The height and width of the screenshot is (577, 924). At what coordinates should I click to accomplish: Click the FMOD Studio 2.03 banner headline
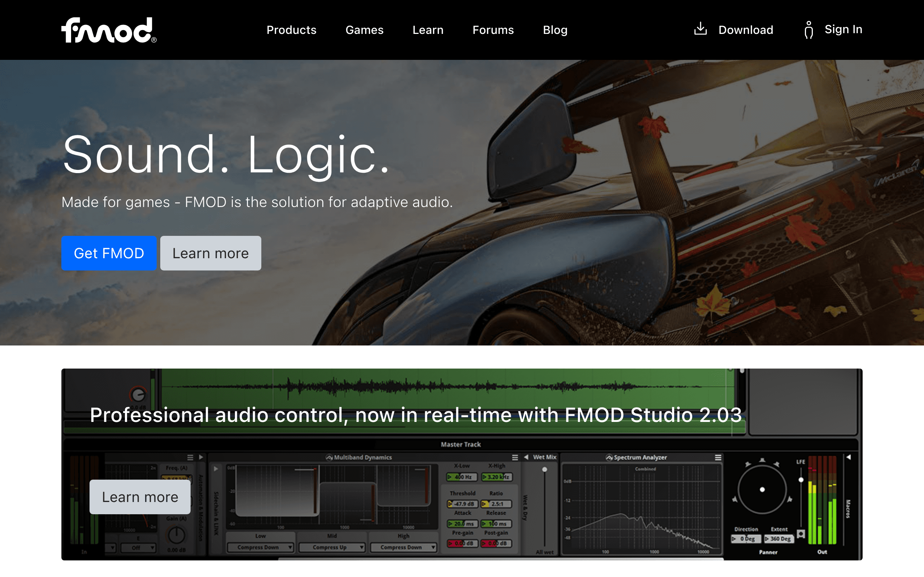[x=416, y=415]
